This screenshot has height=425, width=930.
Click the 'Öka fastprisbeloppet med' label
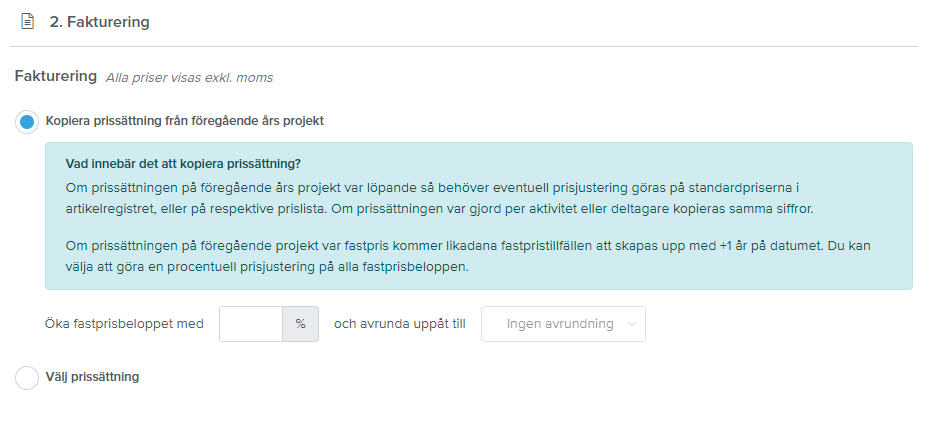click(x=124, y=324)
